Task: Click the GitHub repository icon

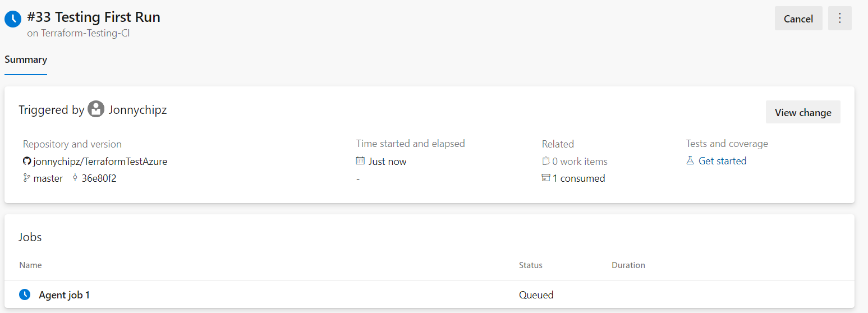Action: [x=26, y=162]
